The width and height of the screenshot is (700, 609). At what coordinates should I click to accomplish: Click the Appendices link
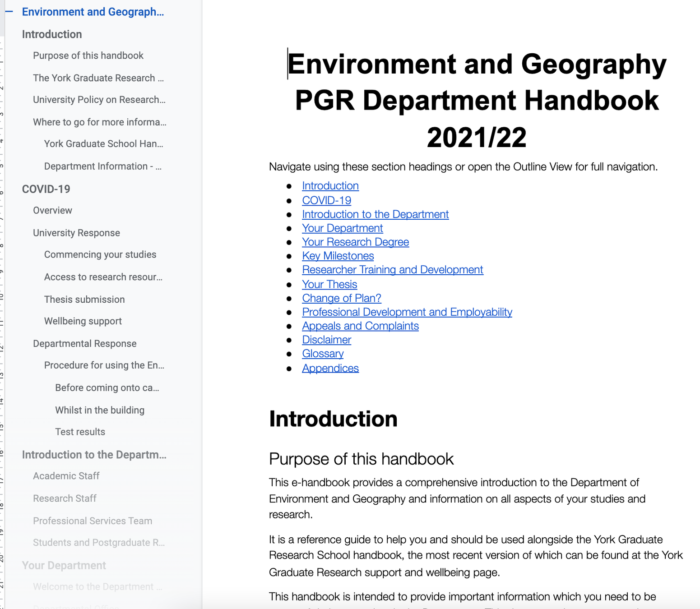(330, 369)
